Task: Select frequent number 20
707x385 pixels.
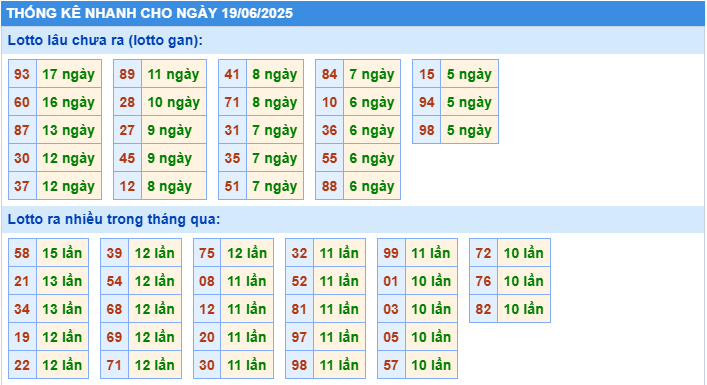Action: (207, 337)
